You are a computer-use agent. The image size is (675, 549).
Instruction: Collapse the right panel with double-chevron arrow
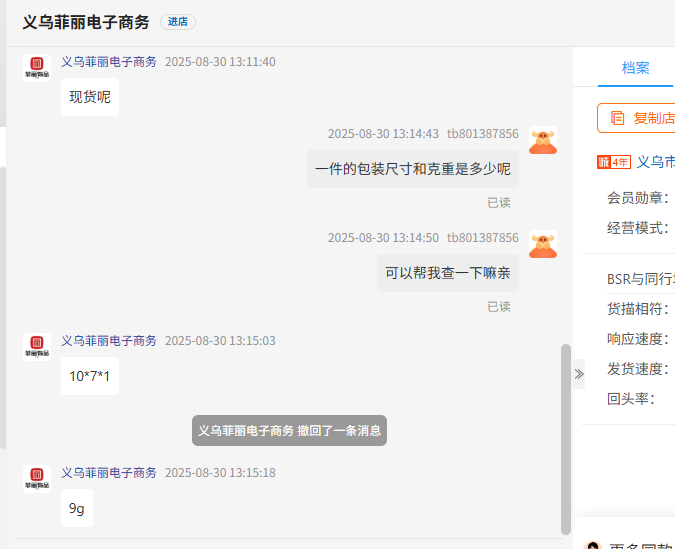(x=578, y=374)
